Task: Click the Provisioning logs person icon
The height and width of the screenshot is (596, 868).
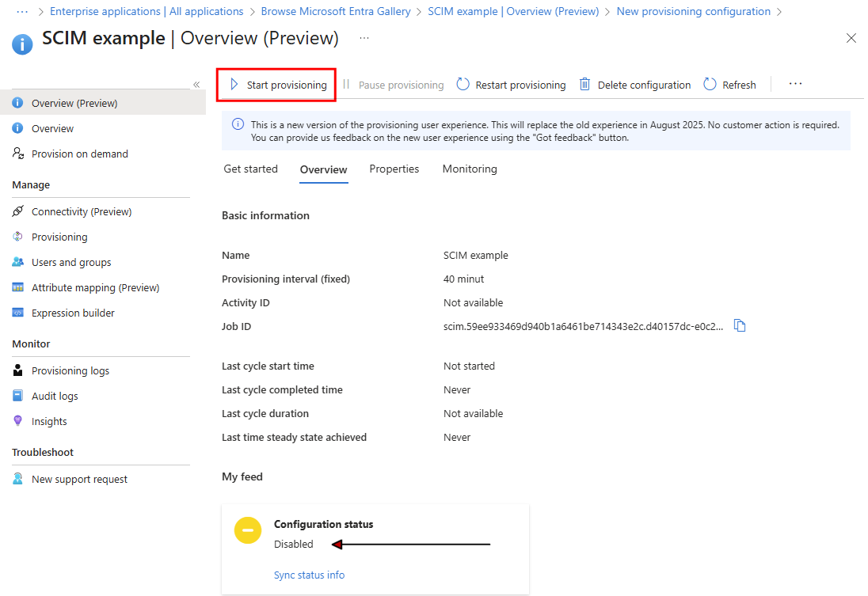Action: point(17,370)
